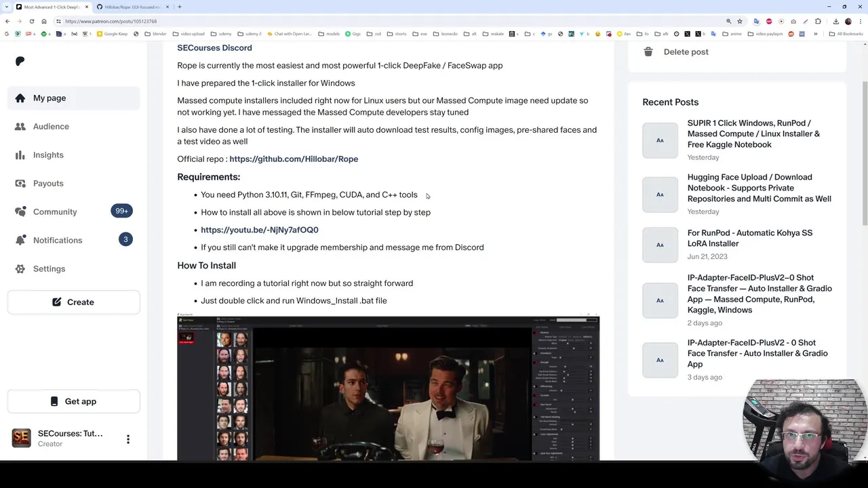This screenshot has height=488, width=868.
Task: Open the Automatic Kohya SS LoRA post
Action: [749, 238]
